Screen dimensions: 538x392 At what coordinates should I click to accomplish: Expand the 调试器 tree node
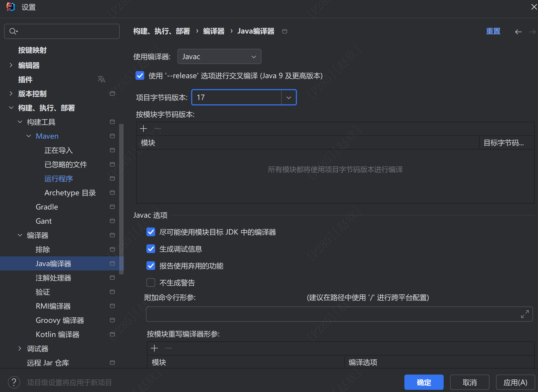[x=20, y=348]
